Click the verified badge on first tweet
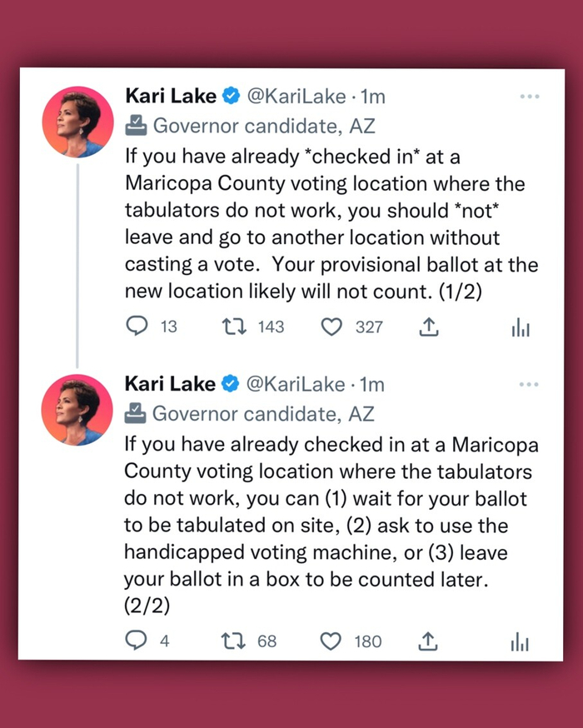583x728 pixels. point(232,97)
